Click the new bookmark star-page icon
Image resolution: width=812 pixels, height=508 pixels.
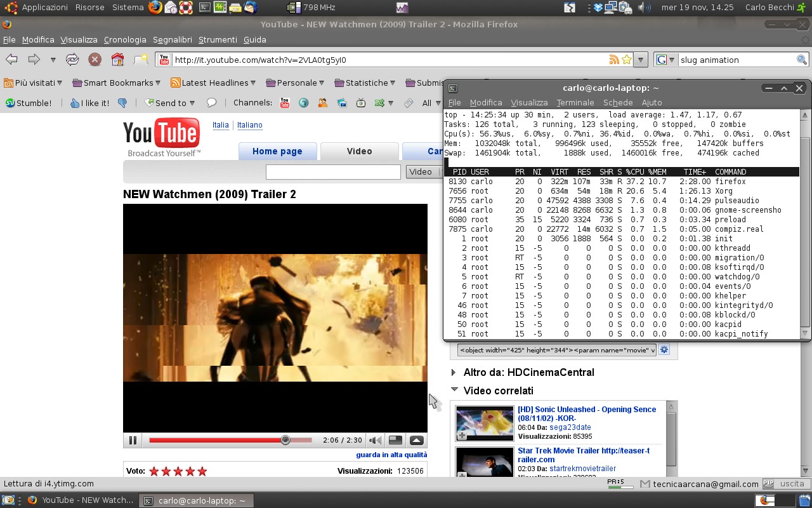(x=140, y=60)
